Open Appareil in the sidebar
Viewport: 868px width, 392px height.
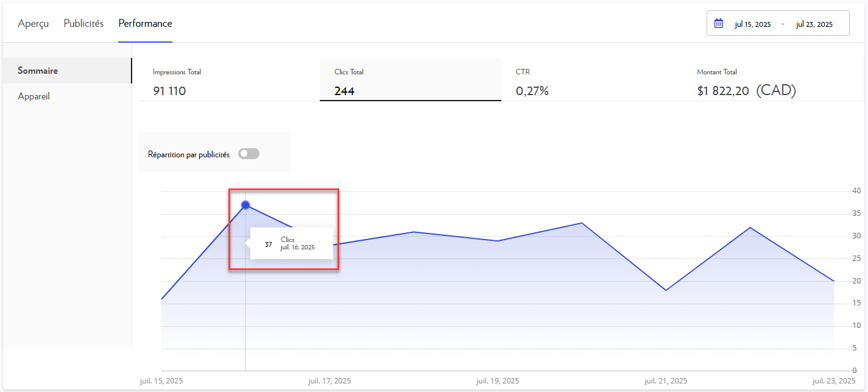[x=34, y=96]
